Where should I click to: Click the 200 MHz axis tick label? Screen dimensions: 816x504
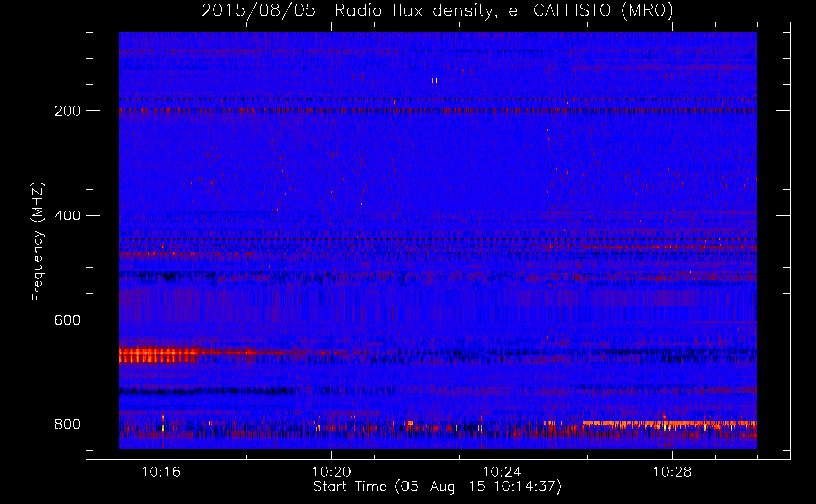point(68,111)
